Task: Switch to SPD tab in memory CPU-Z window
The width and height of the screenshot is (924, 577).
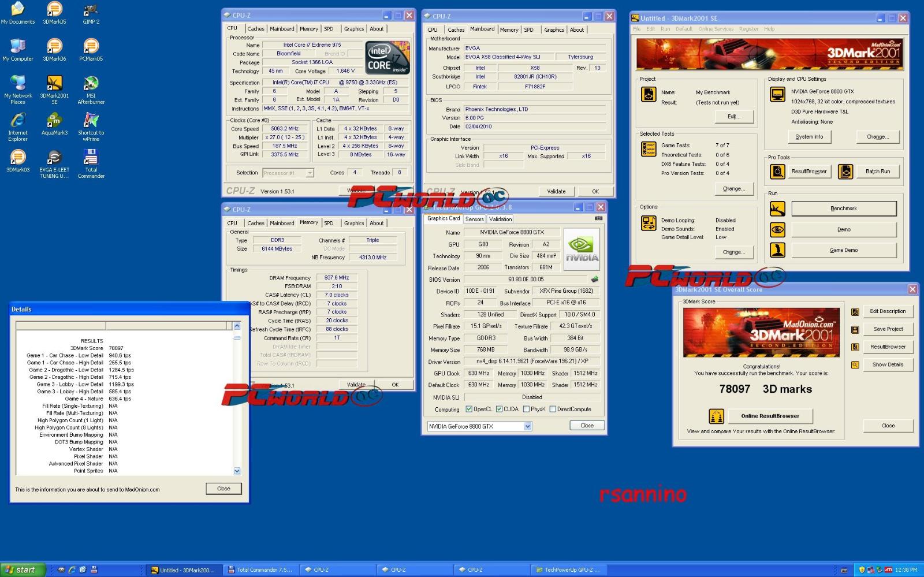Action: pyautogui.click(x=329, y=223)
